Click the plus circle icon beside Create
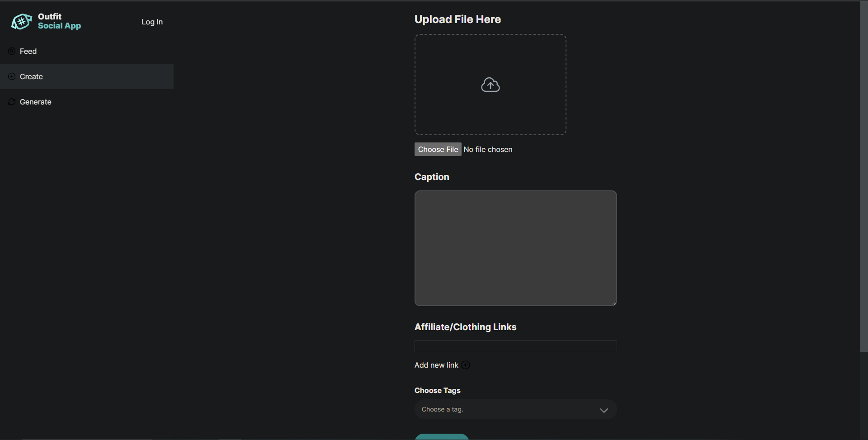The height and width of the screenshot is (440, 868). 11,76
